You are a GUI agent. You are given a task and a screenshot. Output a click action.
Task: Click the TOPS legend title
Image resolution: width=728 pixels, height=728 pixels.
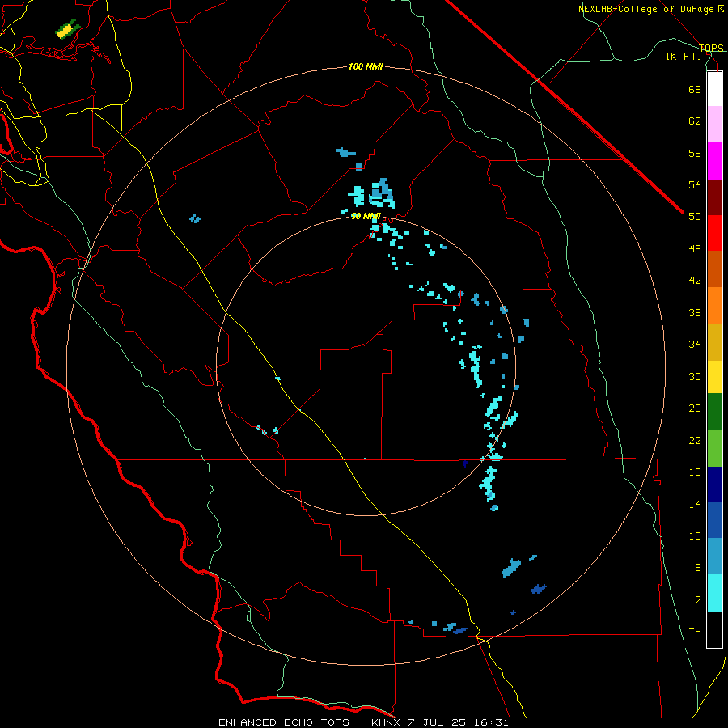point(711,48)
